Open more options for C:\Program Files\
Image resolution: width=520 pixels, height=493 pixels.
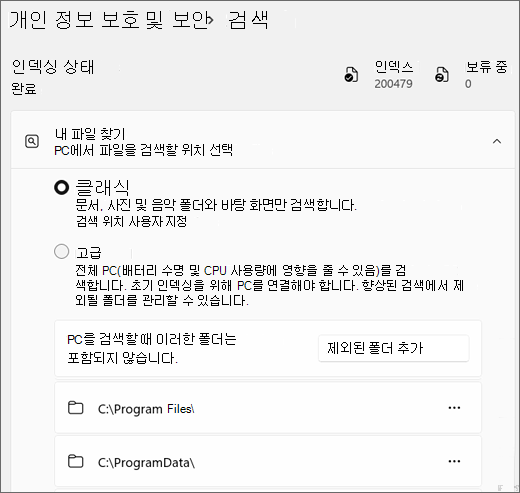tap(454, 408)
